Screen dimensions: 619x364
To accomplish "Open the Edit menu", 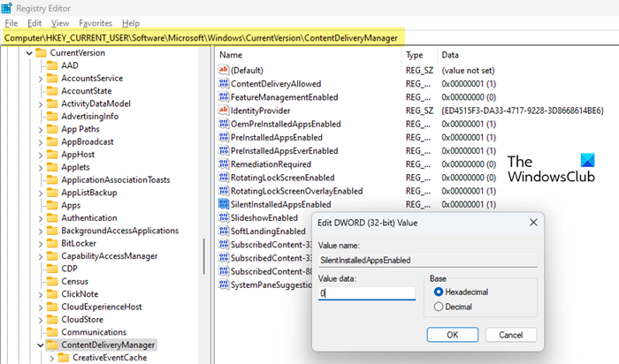I will (34, 23).
